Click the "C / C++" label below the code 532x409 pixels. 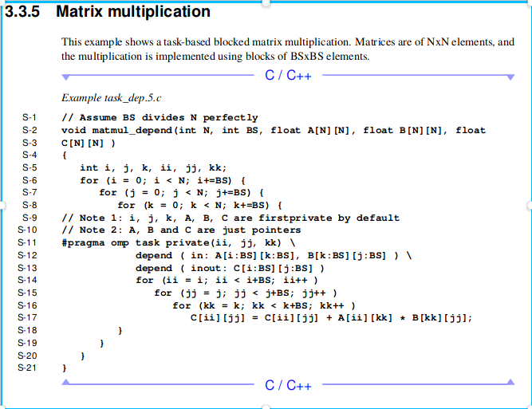point(288,385)
